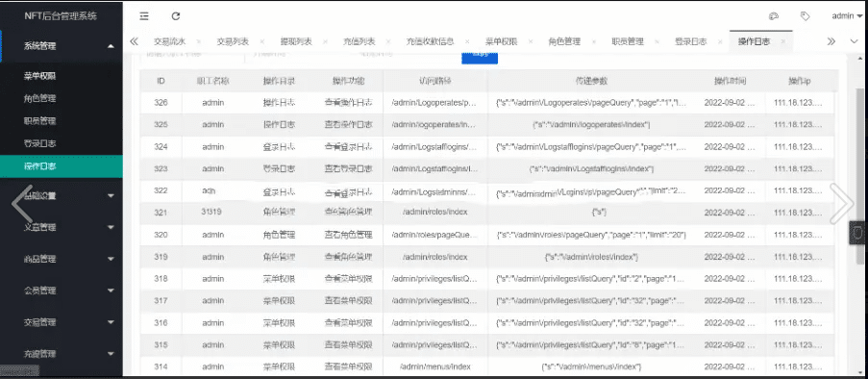Close the 交易列表 tab
This screenshot has height=379, width=868.
tap(261, 41)
